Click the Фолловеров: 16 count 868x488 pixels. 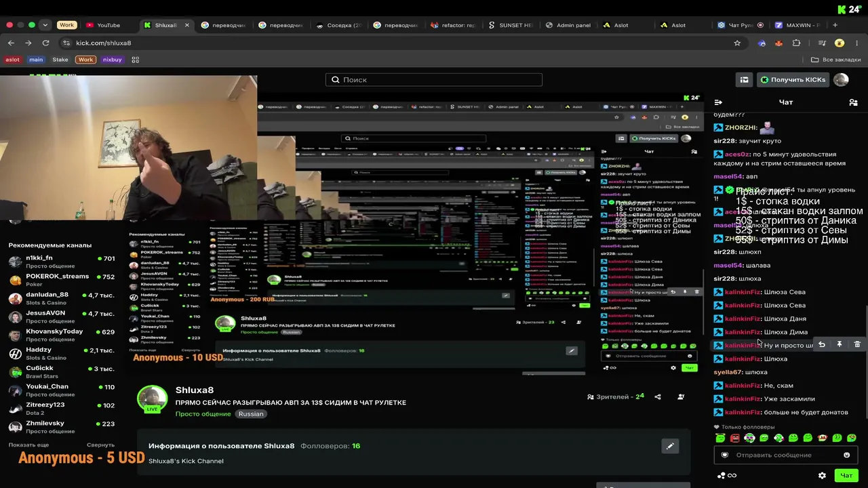pos(330,446)
